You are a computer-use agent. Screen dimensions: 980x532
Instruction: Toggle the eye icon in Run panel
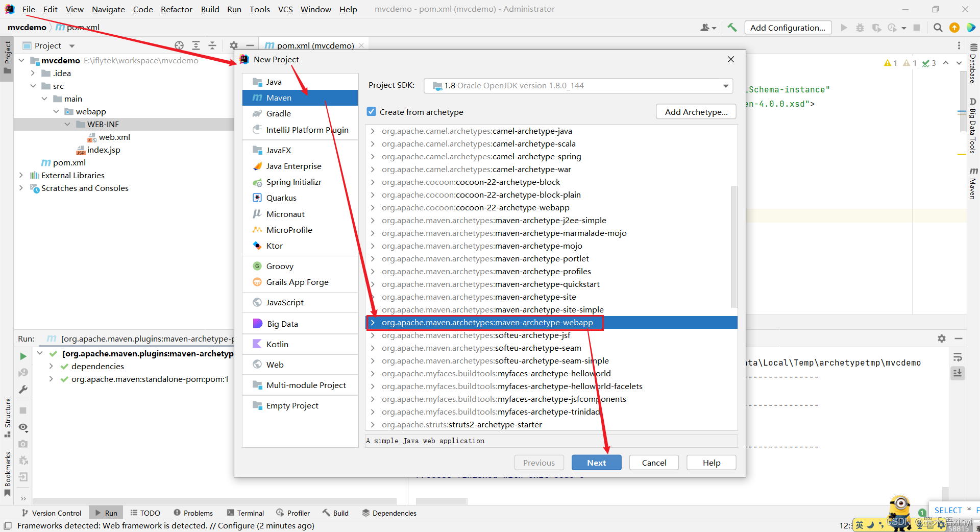23,427
